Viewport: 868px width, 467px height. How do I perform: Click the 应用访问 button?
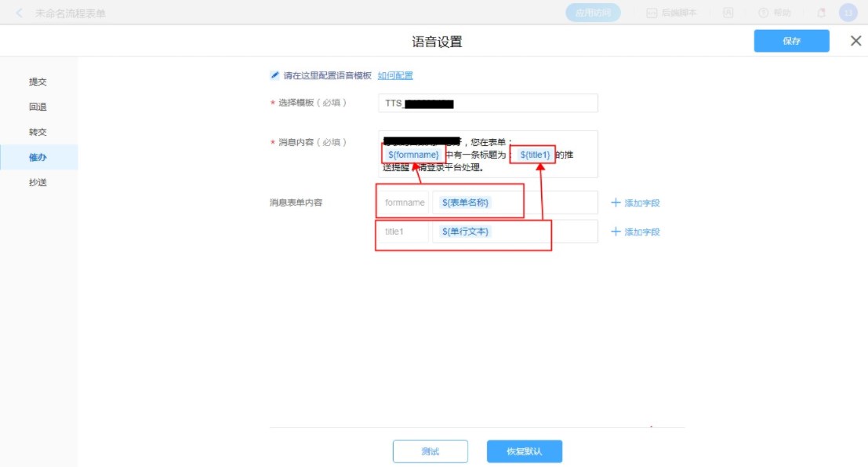(593, 13)
